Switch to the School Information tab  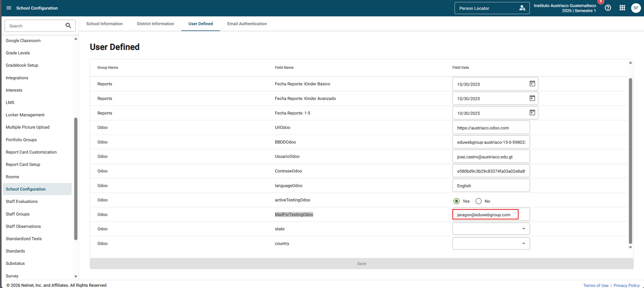104,24
